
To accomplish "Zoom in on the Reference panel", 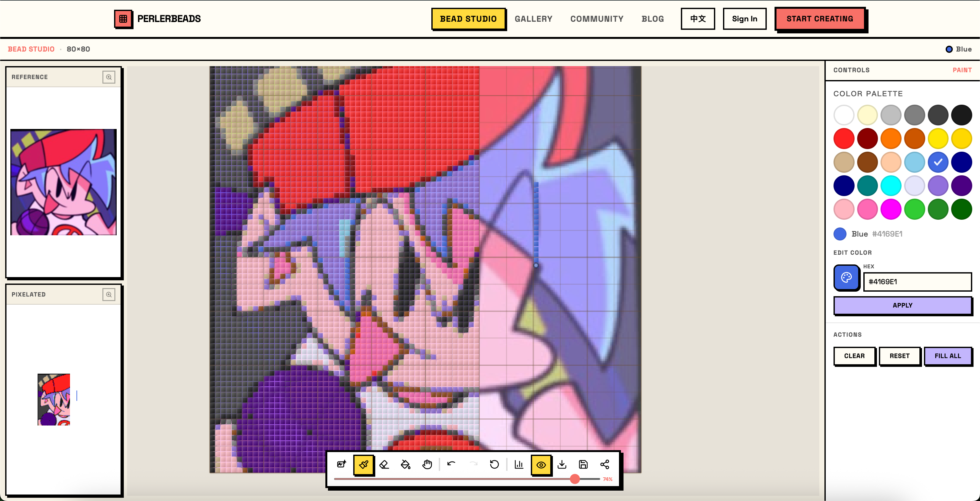I will 109,77.
